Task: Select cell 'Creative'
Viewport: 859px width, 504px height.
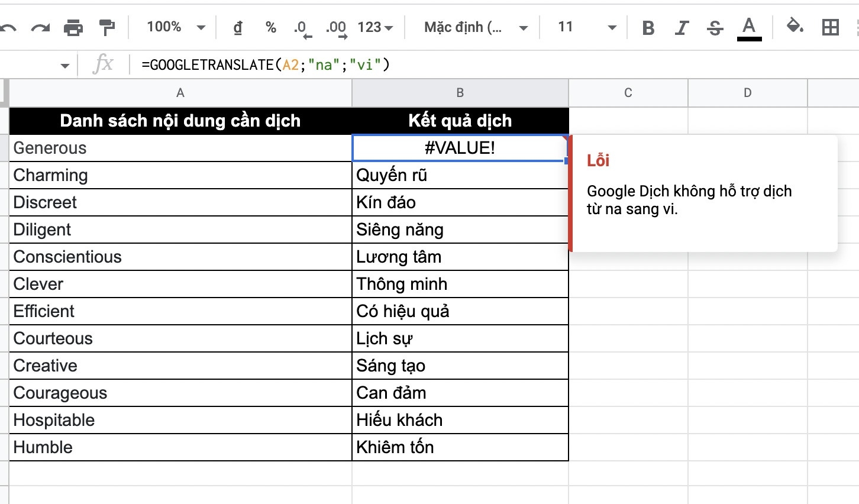Action: tap(180, 366)
